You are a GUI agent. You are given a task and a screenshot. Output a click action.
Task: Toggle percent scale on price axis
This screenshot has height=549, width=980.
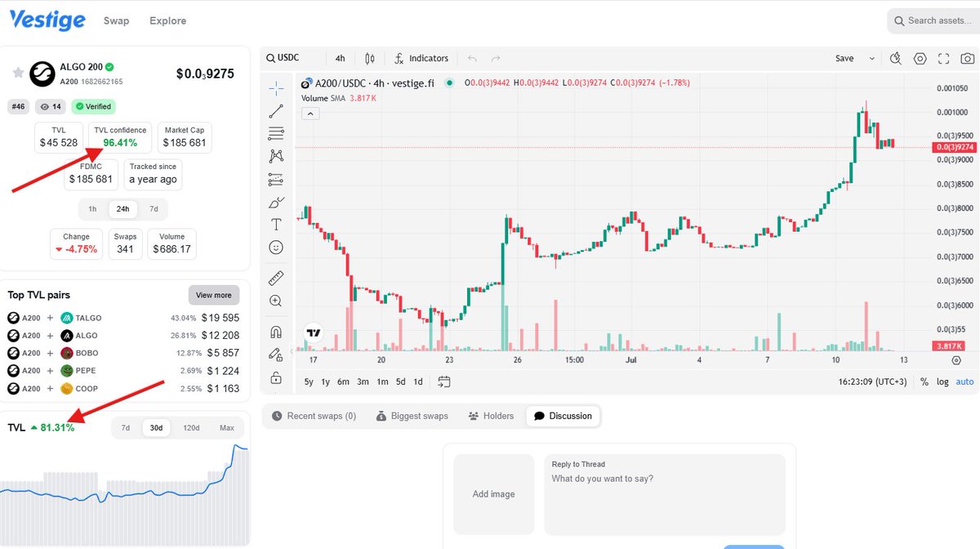tap(924, 382)
